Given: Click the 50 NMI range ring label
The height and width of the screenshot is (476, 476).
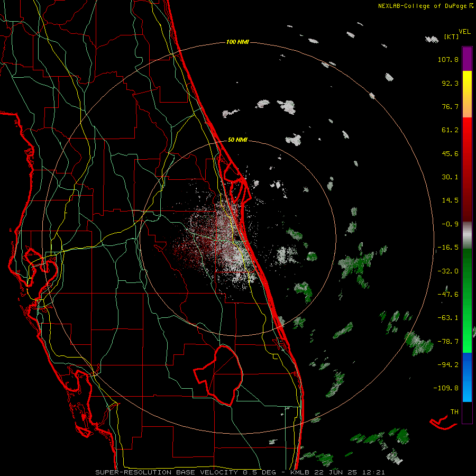Looking at the screenshot, I should (237, 140).
